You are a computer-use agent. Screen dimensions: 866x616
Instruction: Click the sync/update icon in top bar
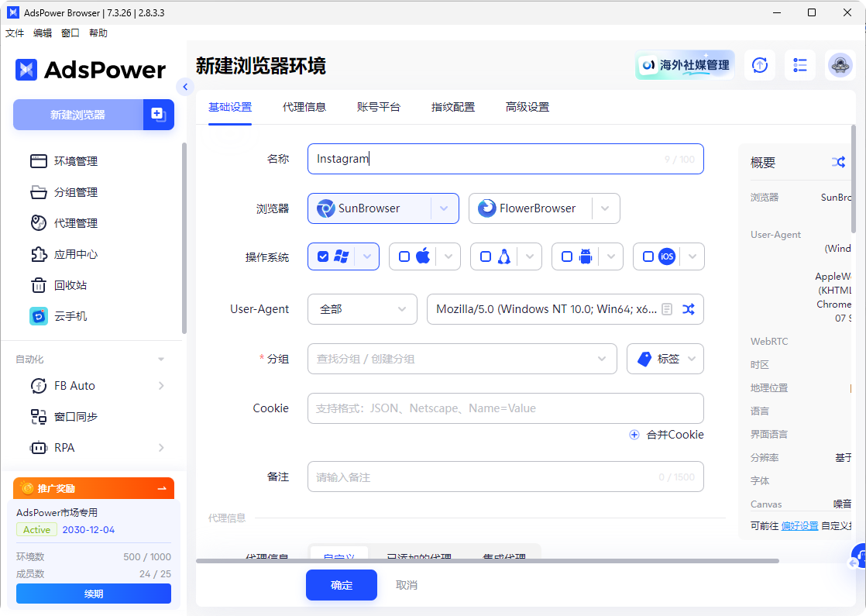coord(760,65)
